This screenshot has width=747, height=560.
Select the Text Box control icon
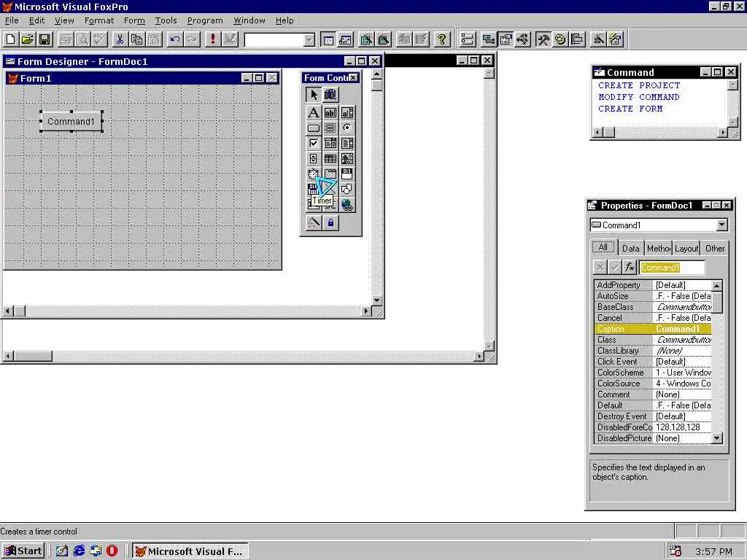pyautogui.click(x=330, y=113)
